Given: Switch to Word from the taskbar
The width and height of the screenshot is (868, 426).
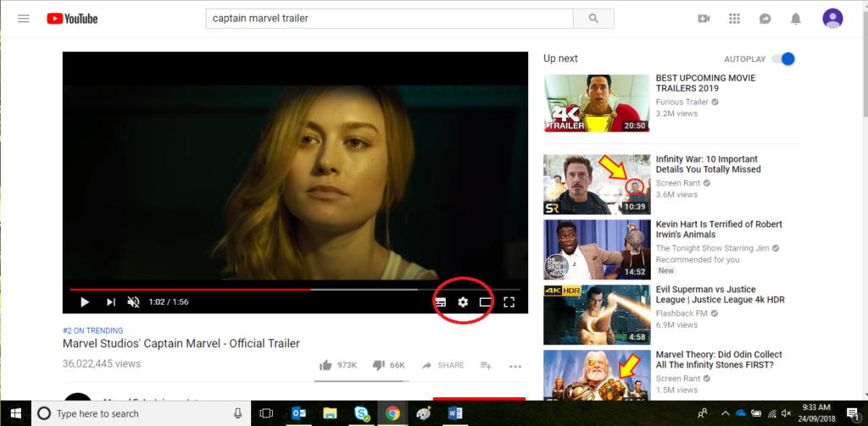Looking at the screenshot, I should 455,413.
